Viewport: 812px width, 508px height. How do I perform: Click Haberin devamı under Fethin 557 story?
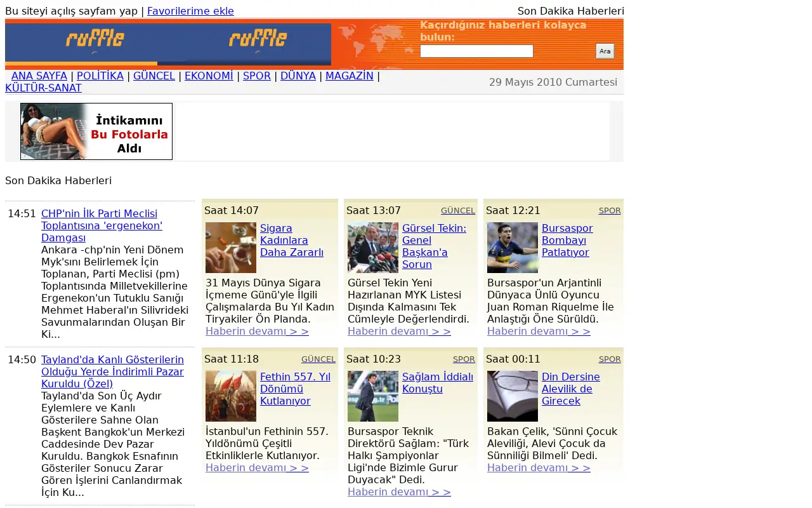pyautogui.click(x=257, y=467)
